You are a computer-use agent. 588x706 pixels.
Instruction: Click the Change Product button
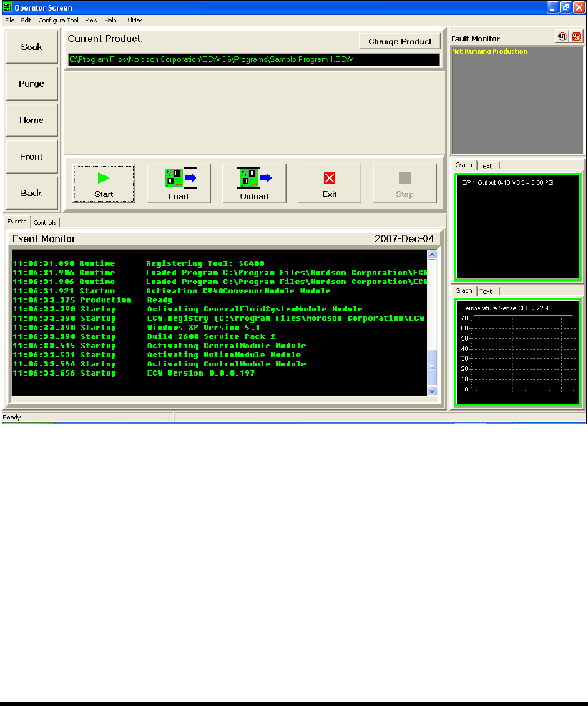click(399, 41)
